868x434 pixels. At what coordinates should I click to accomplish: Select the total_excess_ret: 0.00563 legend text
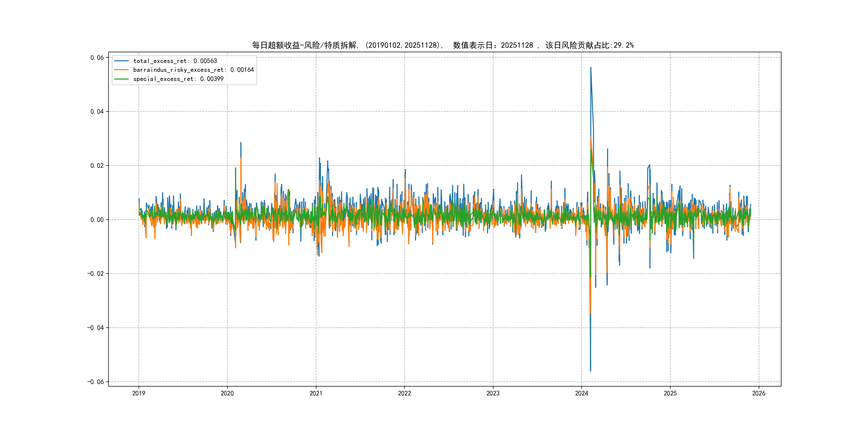(175, 61)
